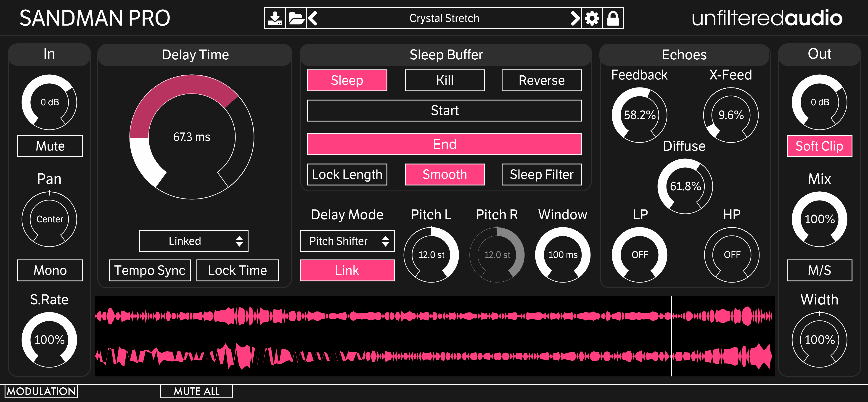Disable the Smooth toggle

[445, 175]
